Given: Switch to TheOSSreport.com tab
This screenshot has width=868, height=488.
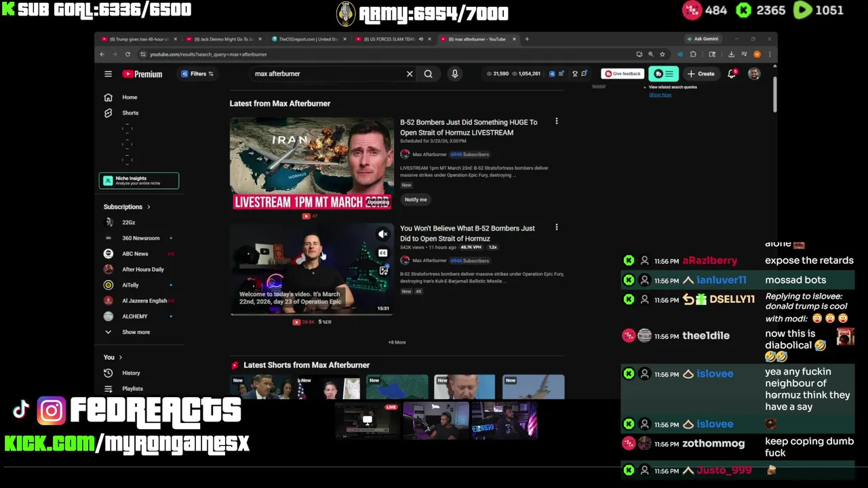Looking at the screenshot, I should (308, 39).
